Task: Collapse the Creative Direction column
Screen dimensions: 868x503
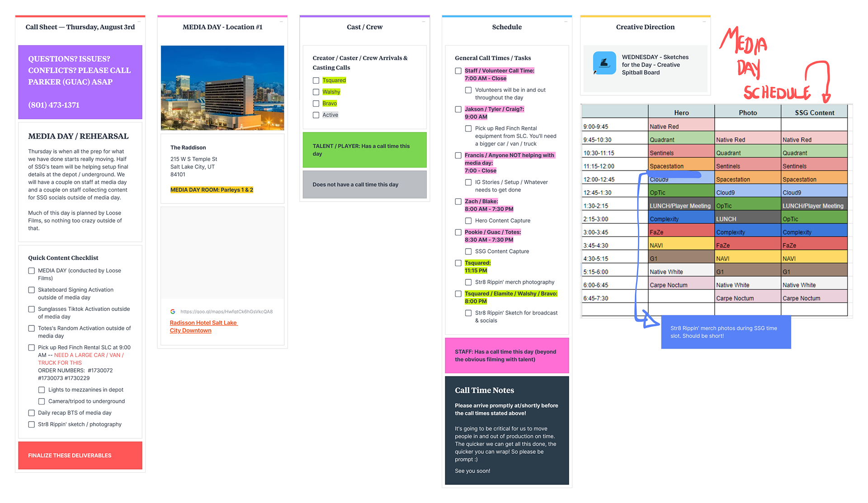Action: tap(704, 22)
